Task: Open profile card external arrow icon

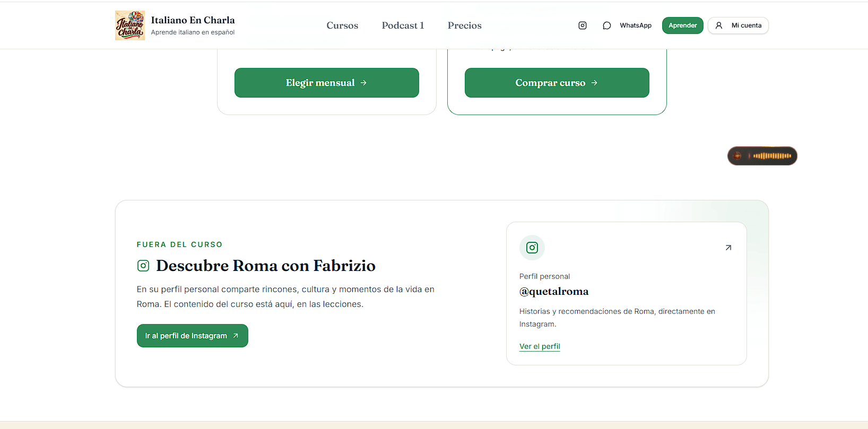Action: click(728, 248)
